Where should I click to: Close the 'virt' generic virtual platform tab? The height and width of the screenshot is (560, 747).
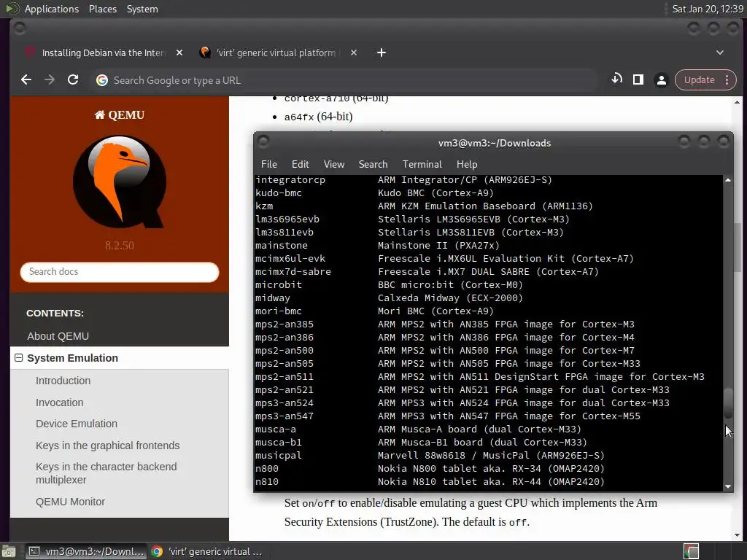coord(354,52)
